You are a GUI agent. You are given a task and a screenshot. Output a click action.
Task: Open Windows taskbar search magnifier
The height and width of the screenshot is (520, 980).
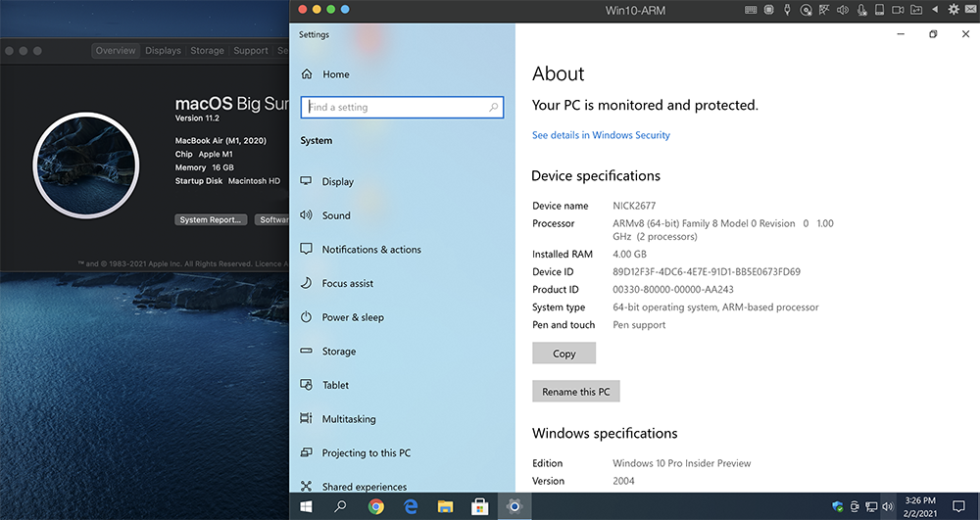tap(340, 506)
